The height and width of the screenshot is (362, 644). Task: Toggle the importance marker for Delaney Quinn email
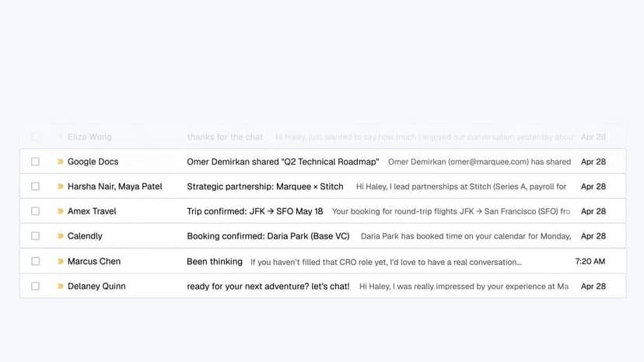tap(61, 286)
